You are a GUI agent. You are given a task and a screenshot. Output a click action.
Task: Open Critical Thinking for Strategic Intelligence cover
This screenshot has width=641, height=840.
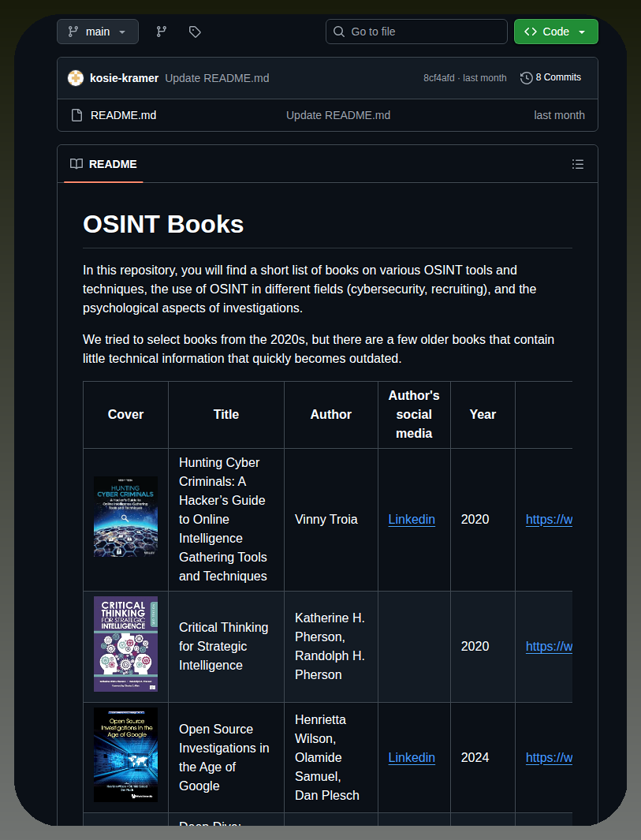[x=126, y=644]
